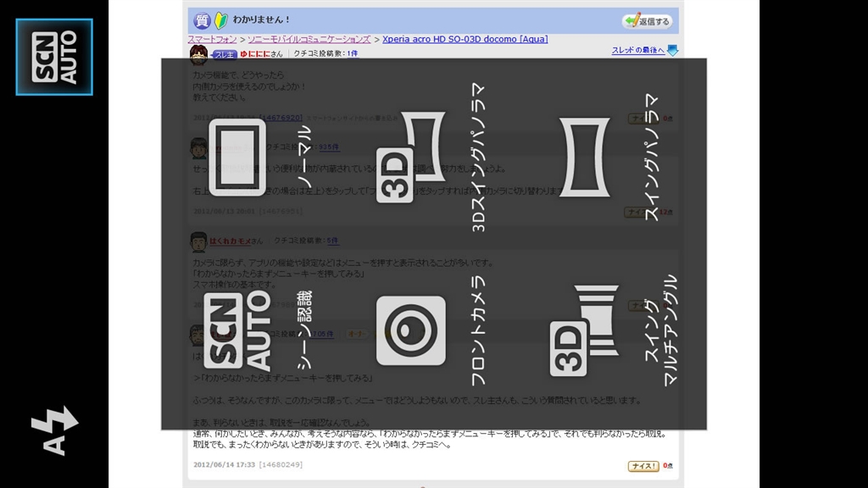Select the Sweep Multi Angle 3D icon
Screen dimensions: 868x488
coord(585,331)
